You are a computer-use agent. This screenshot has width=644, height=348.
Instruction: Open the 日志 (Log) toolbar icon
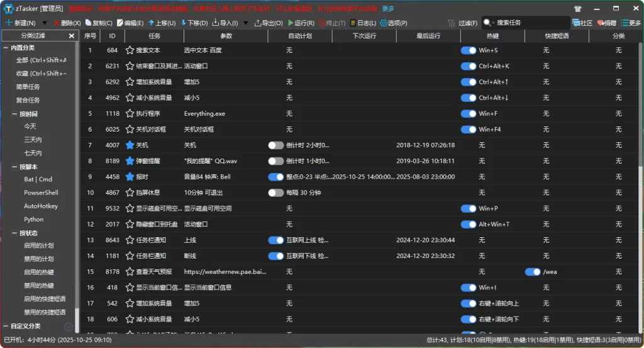[353, 23]
